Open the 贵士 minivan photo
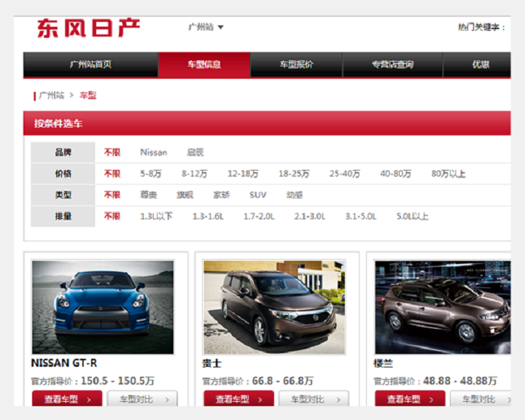The height and width of the screenshot is (420, 525). 274,307
